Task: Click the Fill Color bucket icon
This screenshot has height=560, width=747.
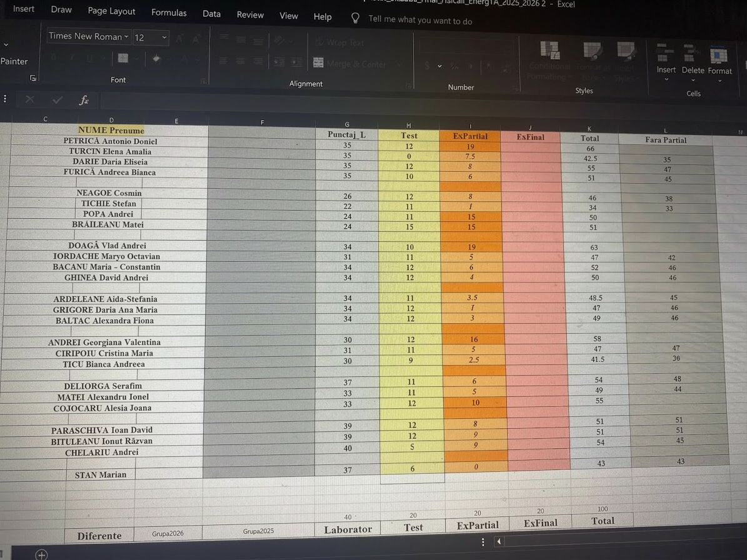Action: (x=156, y=59)
